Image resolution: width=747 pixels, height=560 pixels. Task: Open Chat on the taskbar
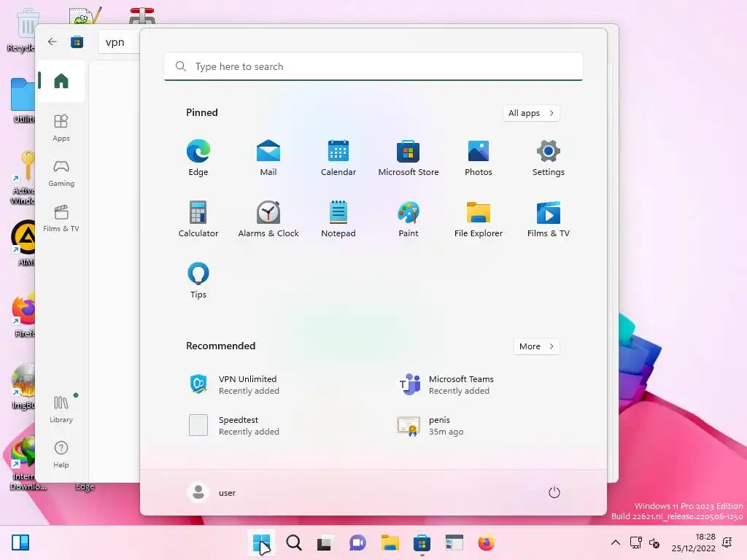pyautogui.click(x=357, y=542)
